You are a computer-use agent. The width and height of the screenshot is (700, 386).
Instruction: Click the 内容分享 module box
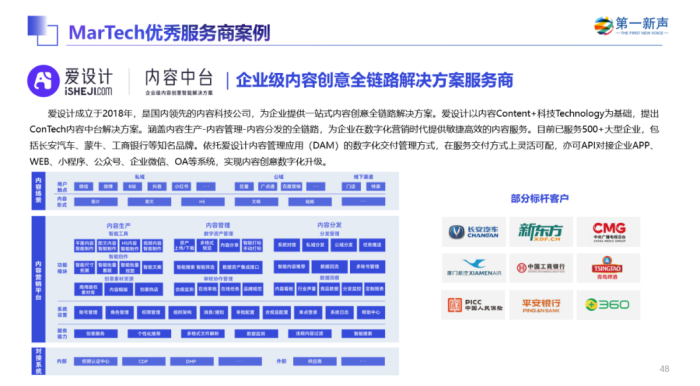click(x=229, y=245)
